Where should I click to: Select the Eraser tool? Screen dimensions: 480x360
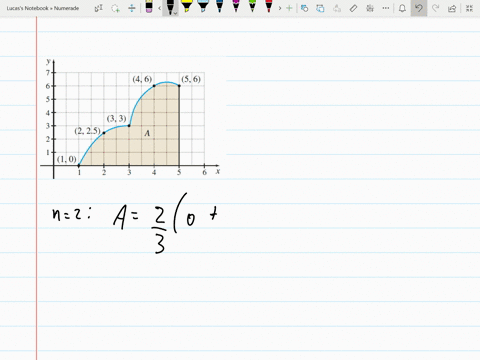(149, 7)
